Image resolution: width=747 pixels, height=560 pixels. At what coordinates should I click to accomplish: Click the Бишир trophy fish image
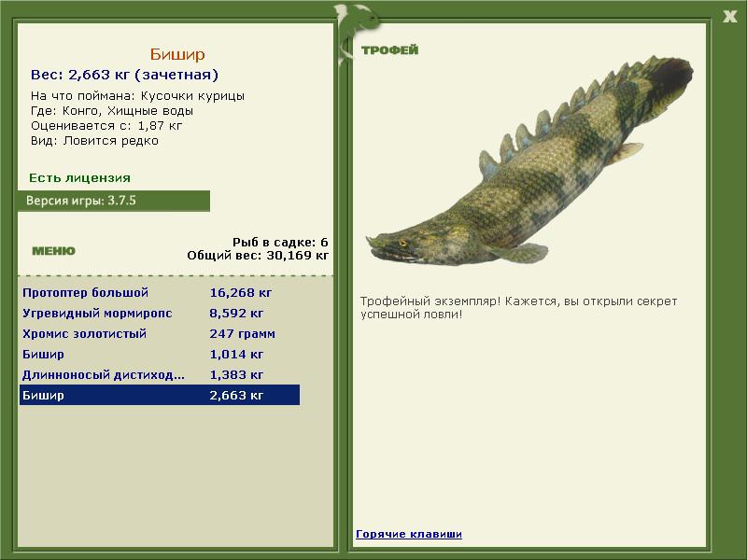point(529,161)
